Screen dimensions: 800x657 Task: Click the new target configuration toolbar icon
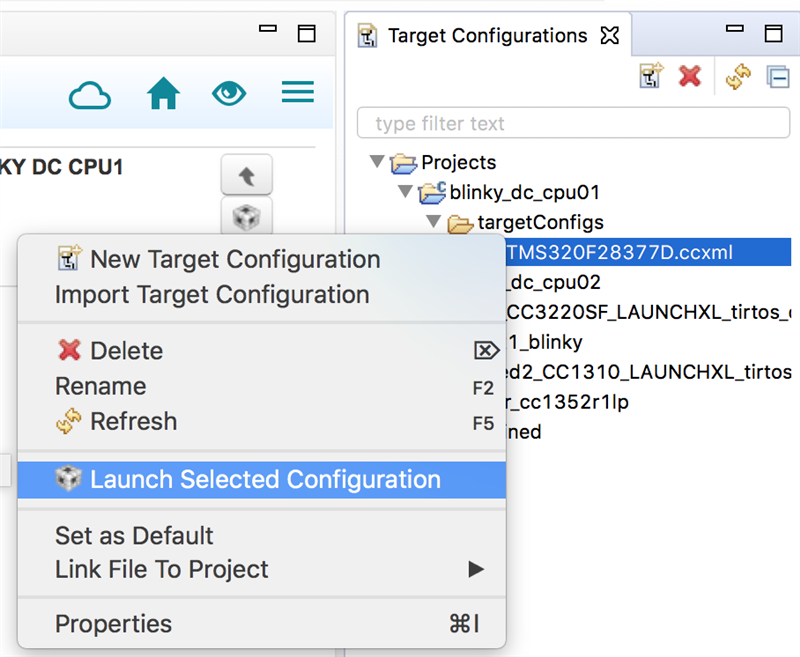[x=652, y=77]
